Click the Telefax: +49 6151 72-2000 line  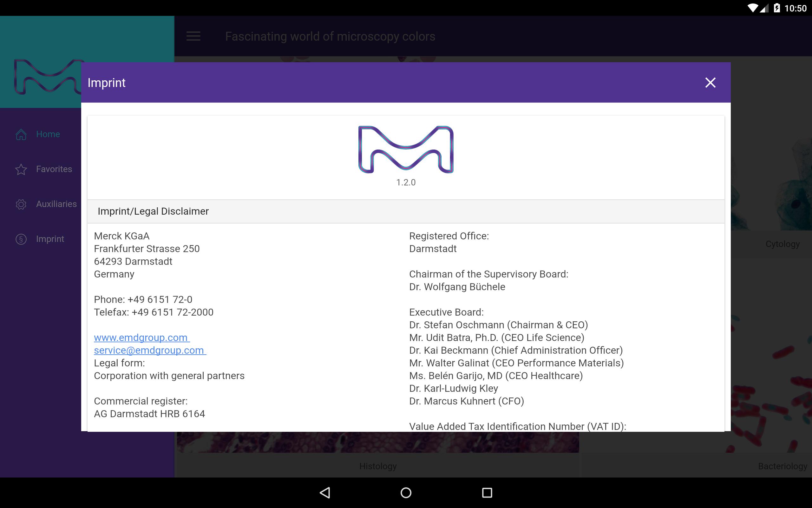[x=154, y=312]
